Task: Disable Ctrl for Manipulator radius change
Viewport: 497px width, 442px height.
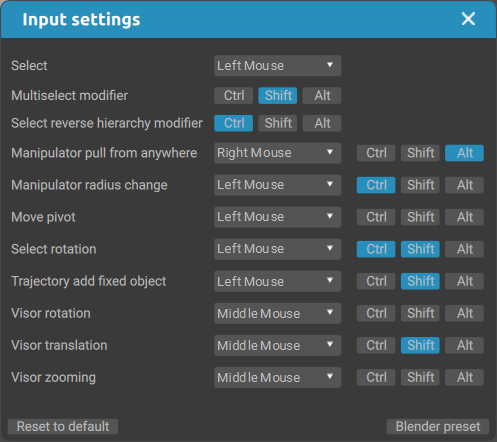Action: pyautogui.click(x=376, y=185)
